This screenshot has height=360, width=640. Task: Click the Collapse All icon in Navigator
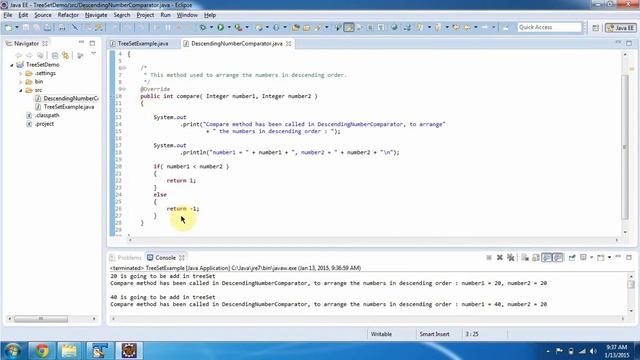pyautogui.click(x=55, y=55)
